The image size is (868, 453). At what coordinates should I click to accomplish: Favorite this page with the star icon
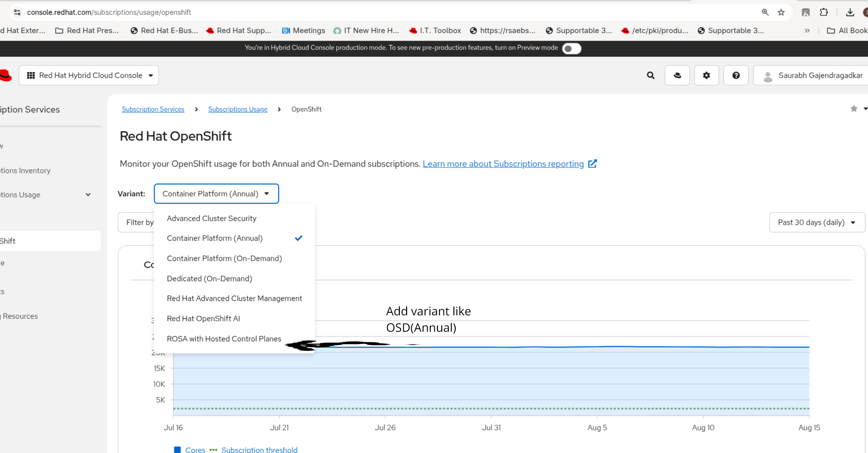click(x=854, y=108)
